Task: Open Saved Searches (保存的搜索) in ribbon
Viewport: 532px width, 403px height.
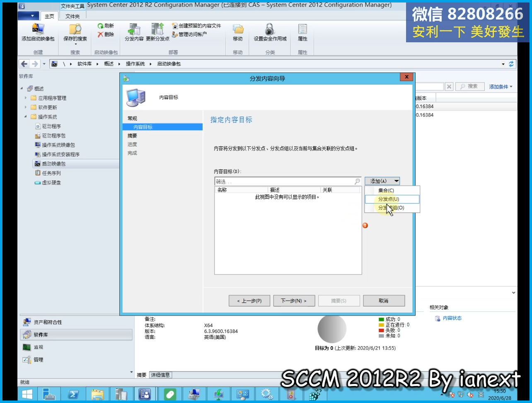Action: pos(75,33)
